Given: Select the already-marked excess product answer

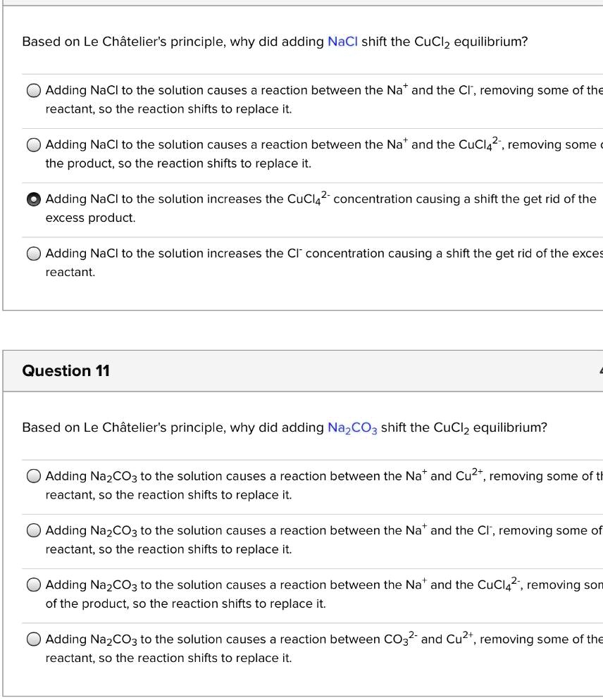Looking at the screenshot, I should (33, 199).
